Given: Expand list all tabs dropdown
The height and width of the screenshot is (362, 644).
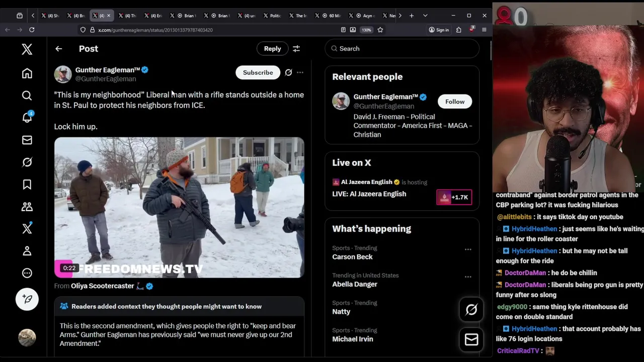Looking at the screenshot, I should 425,16.
